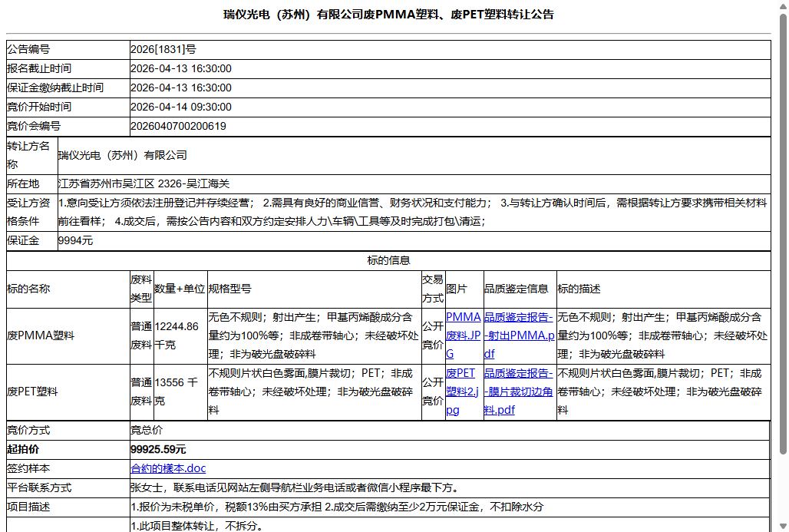Click the 图片 column header
The width and height of the screenshot is (789, 532).
point(457,289)
